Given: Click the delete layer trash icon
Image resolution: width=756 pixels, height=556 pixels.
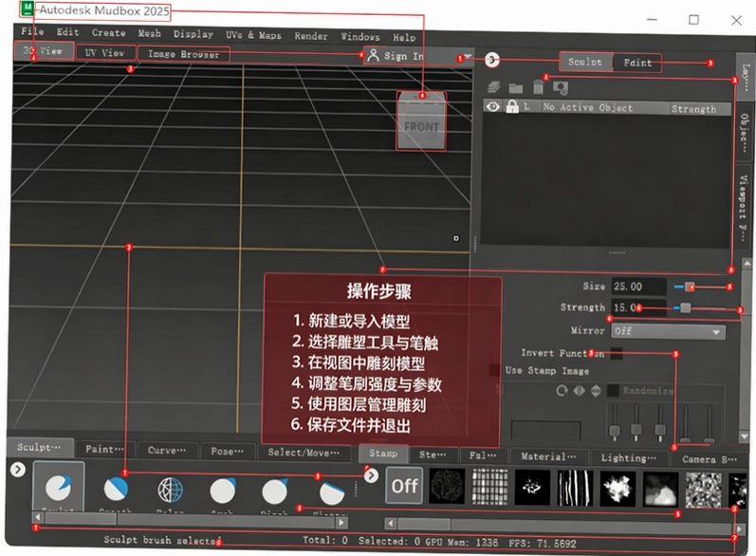Looking at the screenshot, I should [x=538, y=87].
